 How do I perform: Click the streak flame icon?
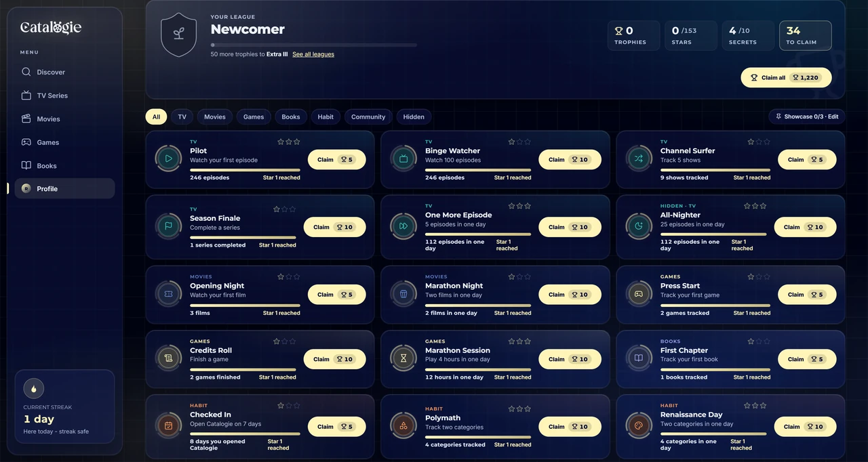(x=34, y=388)
